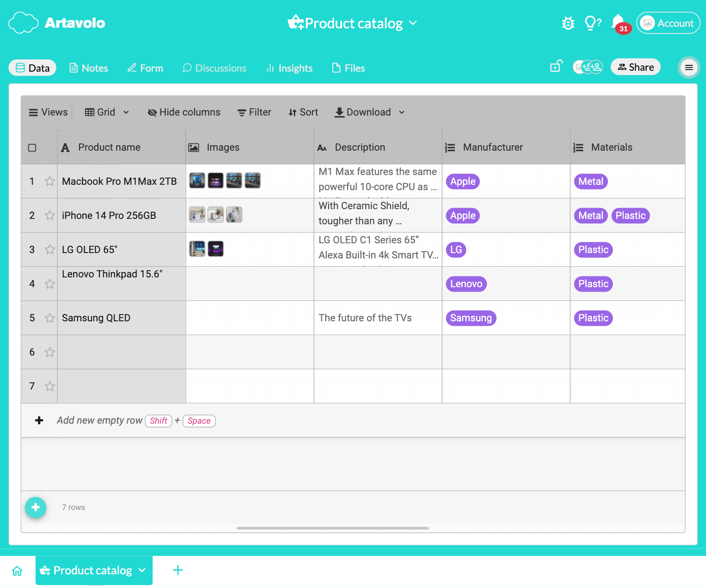
Task: Click the Description column text icon
Action: point(322,148)
